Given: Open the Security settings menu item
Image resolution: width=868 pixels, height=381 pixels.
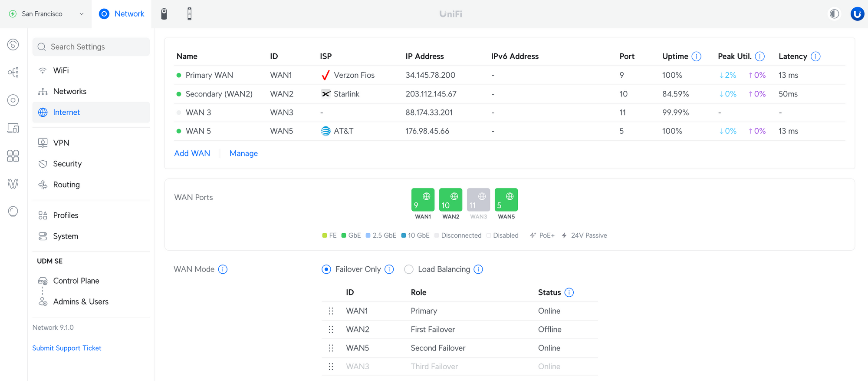Looking at the screenshot, I should [67, 164].
